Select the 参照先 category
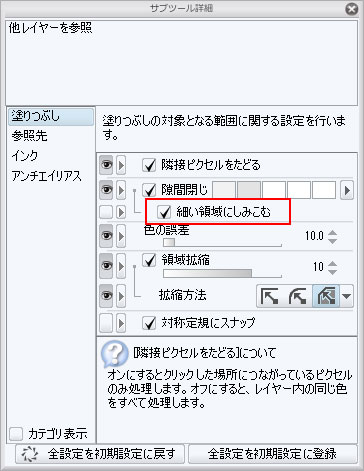The height and width of the screenshot is (471, 364). 29,136
